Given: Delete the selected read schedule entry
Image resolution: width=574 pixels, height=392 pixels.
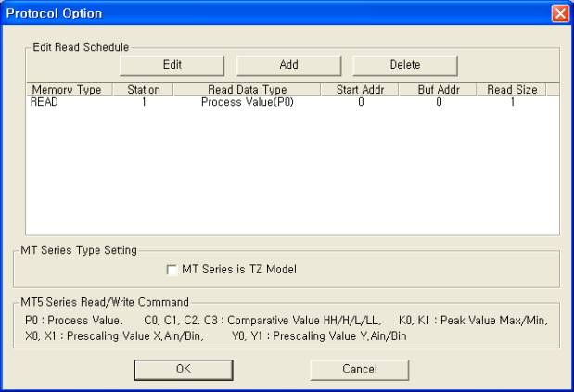Looking at the screenshot, I should [404, 65].
